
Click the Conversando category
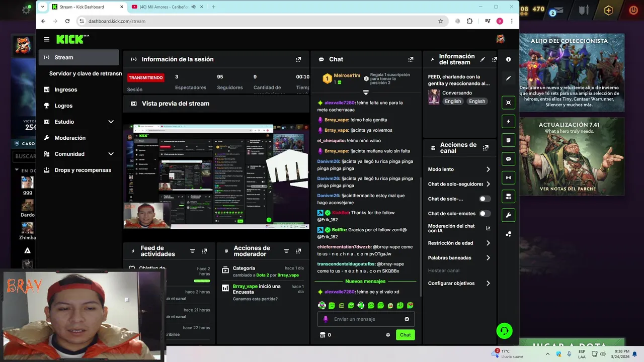coord(457,93)
